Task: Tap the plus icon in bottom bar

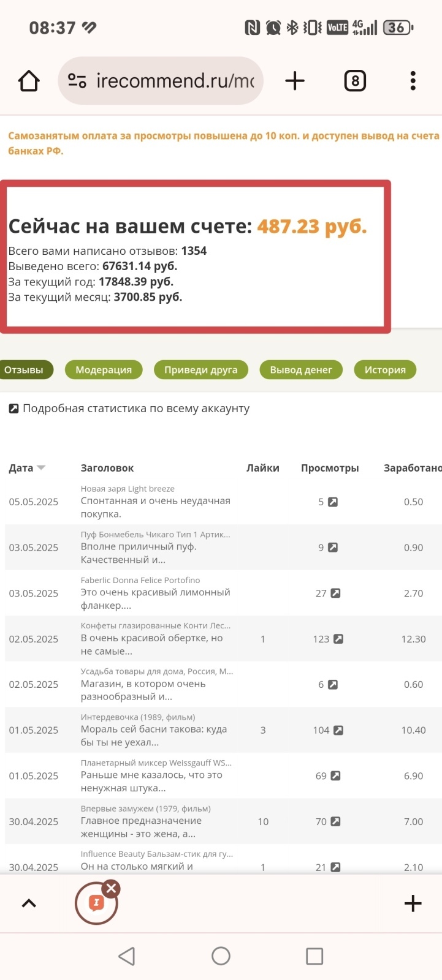Action: [413, 903]
